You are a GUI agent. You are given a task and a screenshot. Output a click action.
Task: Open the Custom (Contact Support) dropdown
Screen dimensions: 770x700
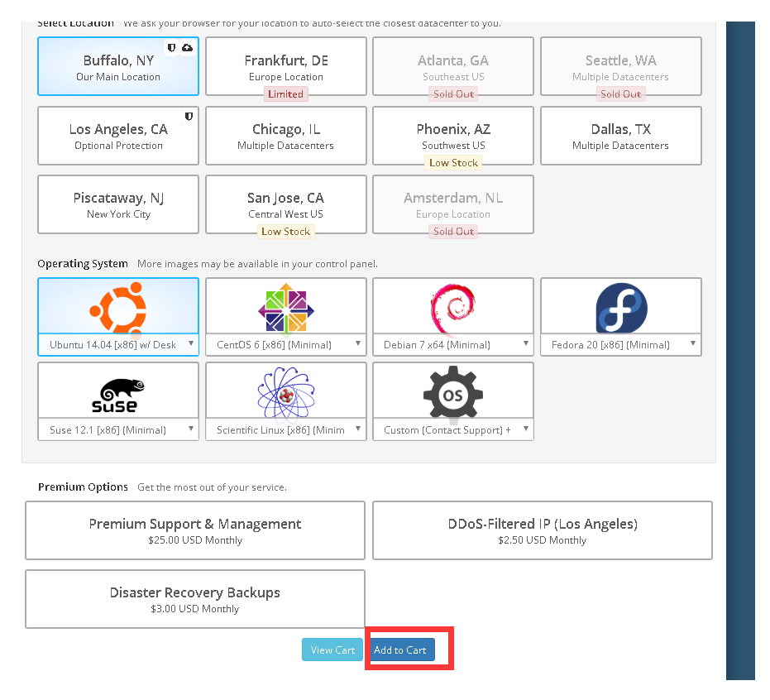pos(453,429)
